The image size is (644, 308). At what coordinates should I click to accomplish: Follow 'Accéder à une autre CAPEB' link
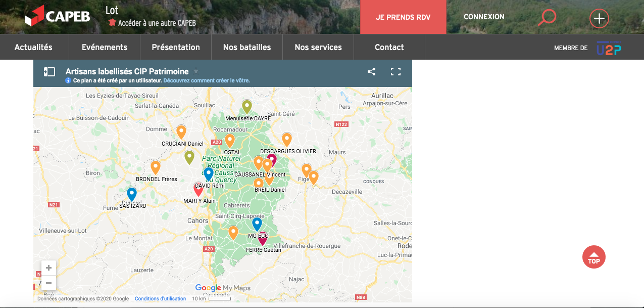tap(157, 23)
